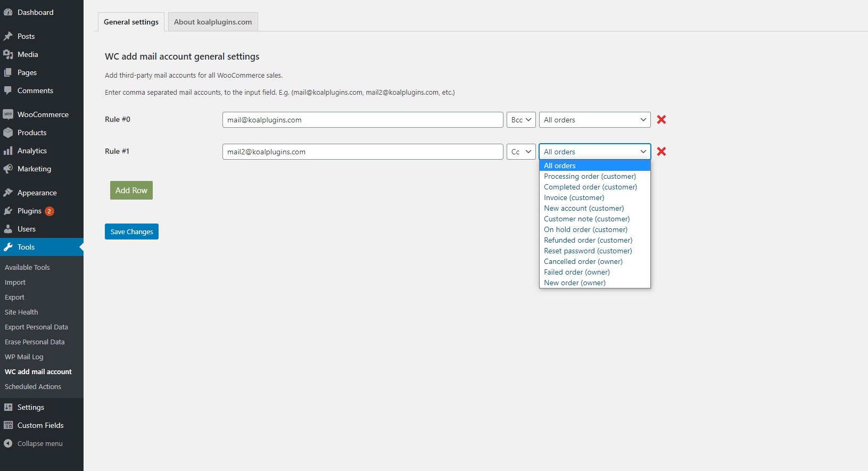The height and width of the screenshot is (471, 868).
Task: Click the Products box icon
Action: pos(8,133)
